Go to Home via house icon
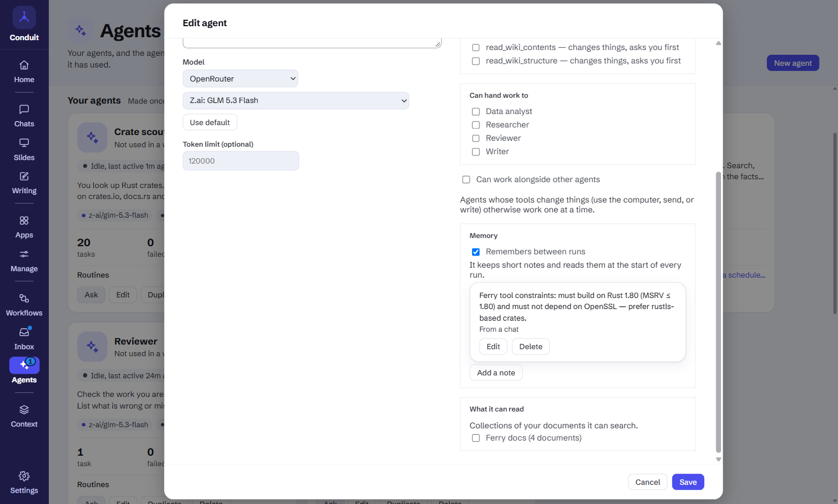 click(x=24, y=65)
